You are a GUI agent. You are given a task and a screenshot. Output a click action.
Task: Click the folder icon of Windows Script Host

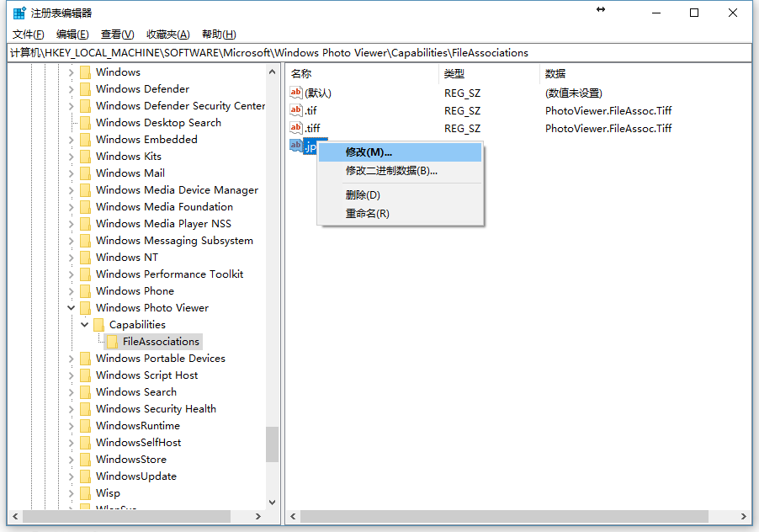(x=85, y=375)
